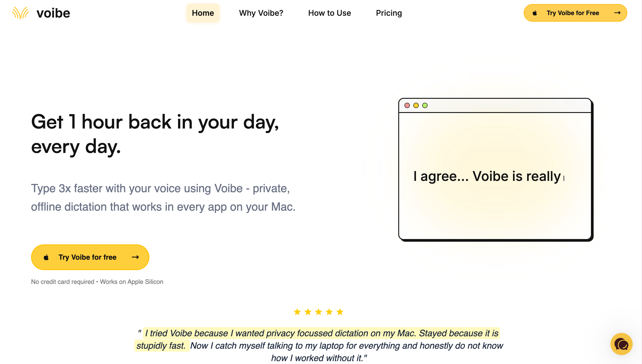Screen dimensions: 642x364
Task: Open the chat widget bubble
Action: (x=622, y=344)
